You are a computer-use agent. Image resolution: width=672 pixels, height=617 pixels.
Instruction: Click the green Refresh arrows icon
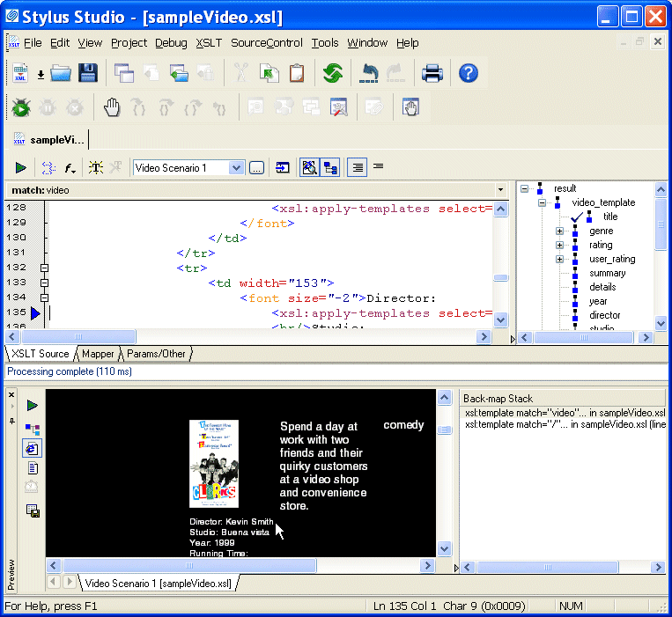[x=332, y=73]
